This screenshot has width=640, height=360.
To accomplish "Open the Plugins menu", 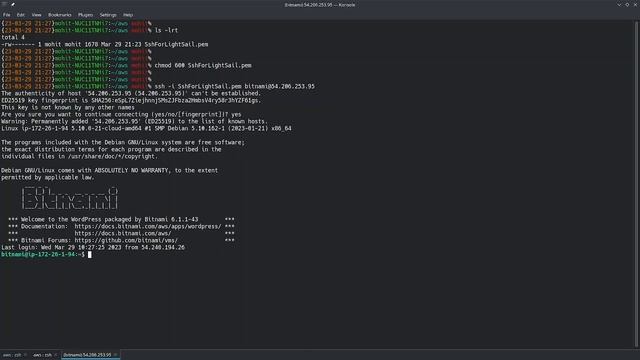I will pyautogui.click(x=85, y=15).
